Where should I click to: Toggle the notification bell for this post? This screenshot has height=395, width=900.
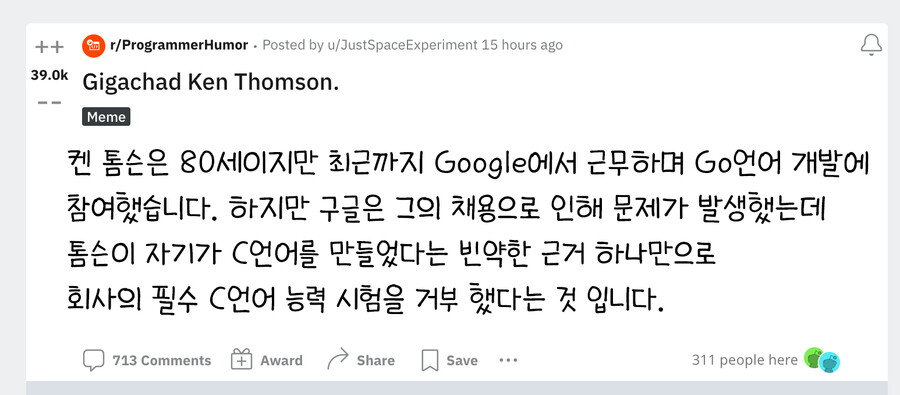pos(871,45)
